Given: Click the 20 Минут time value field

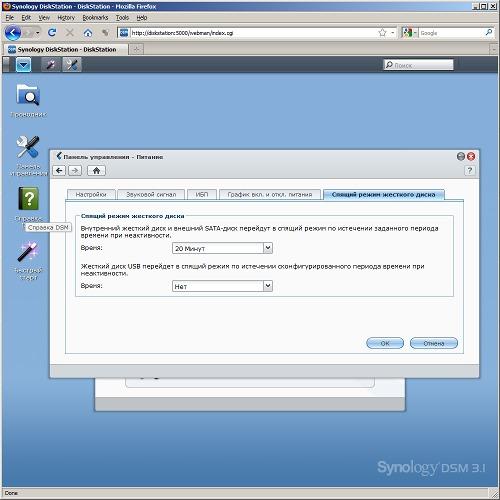Looking at the screenshot, I should (218, 248).
